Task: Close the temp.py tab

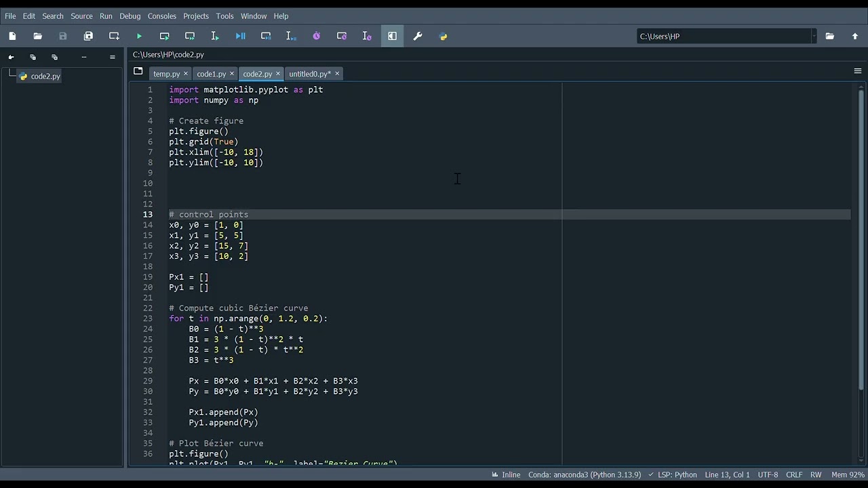Action: [x=186, y=74]
